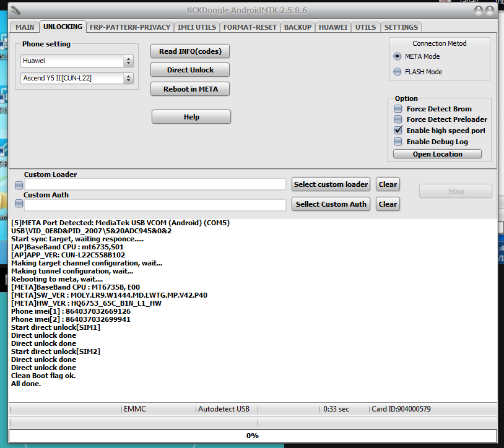Click Select custom loader button
The image size is (504, 448).
point(331,184)
